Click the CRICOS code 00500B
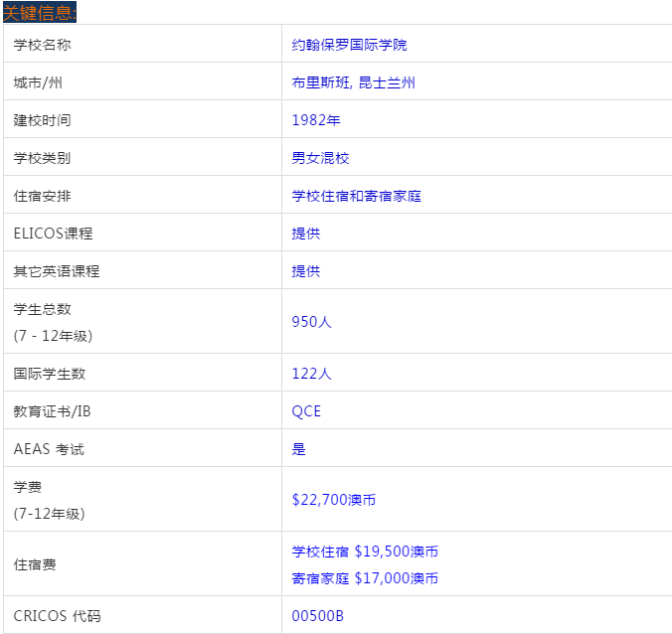 317,616
